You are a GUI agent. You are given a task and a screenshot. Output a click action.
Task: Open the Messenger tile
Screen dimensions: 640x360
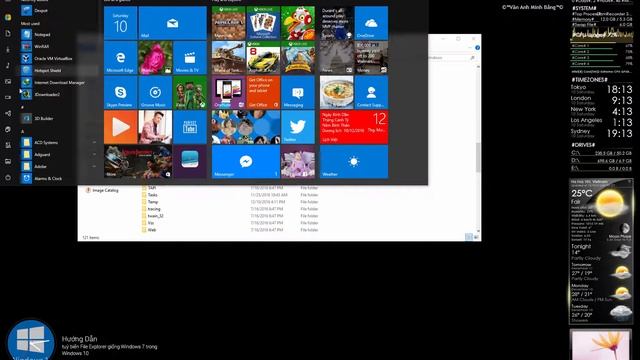point(246,162)
